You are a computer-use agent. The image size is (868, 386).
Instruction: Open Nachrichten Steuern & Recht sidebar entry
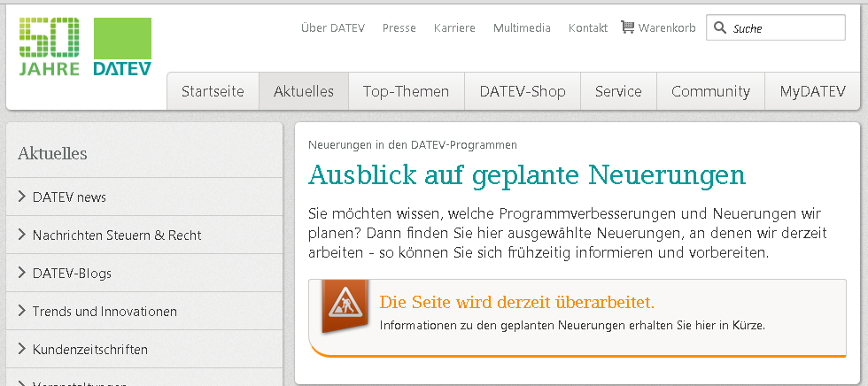coord(117,235)
